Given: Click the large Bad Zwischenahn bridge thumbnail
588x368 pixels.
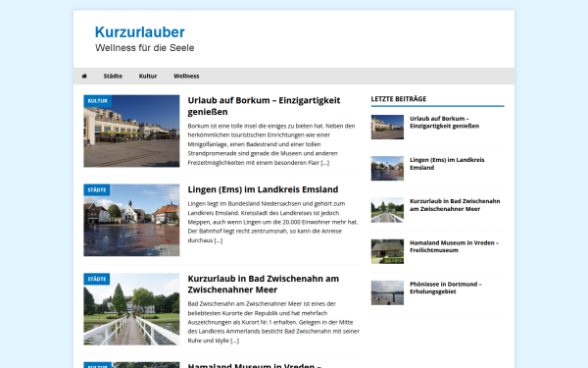Looking at the screenshot, I should tap(131, 309).
